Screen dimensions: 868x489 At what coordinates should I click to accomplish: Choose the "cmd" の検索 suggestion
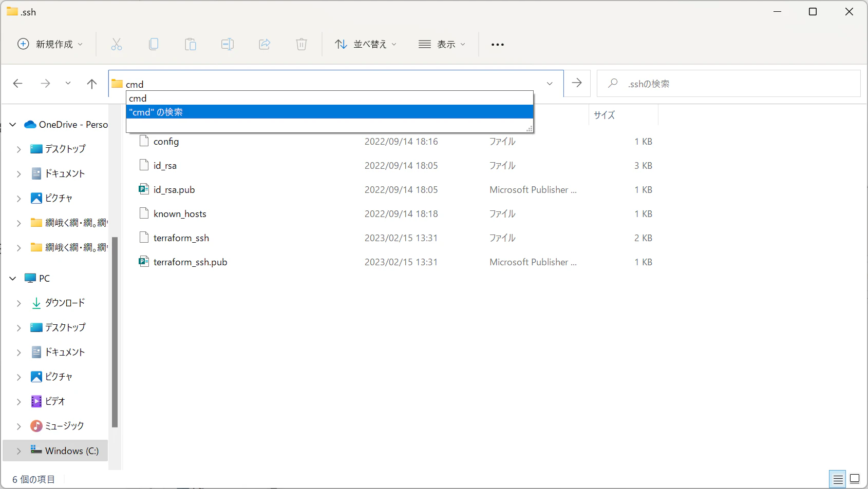(x=330, y=112)
